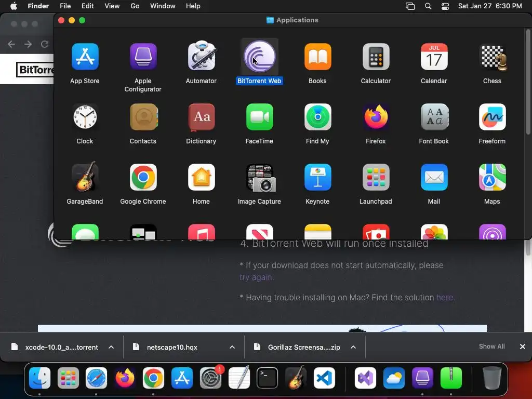Open the Apple menu

pyautogui.click(x=14, y=6)
